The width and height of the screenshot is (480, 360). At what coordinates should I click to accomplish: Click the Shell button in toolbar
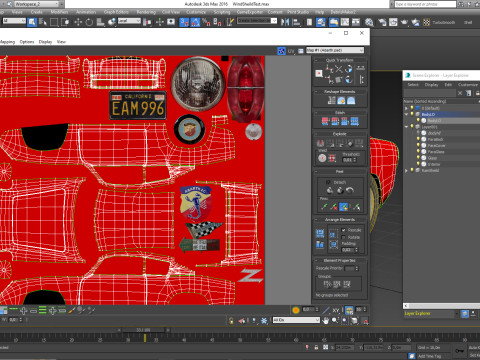(468, 22)
